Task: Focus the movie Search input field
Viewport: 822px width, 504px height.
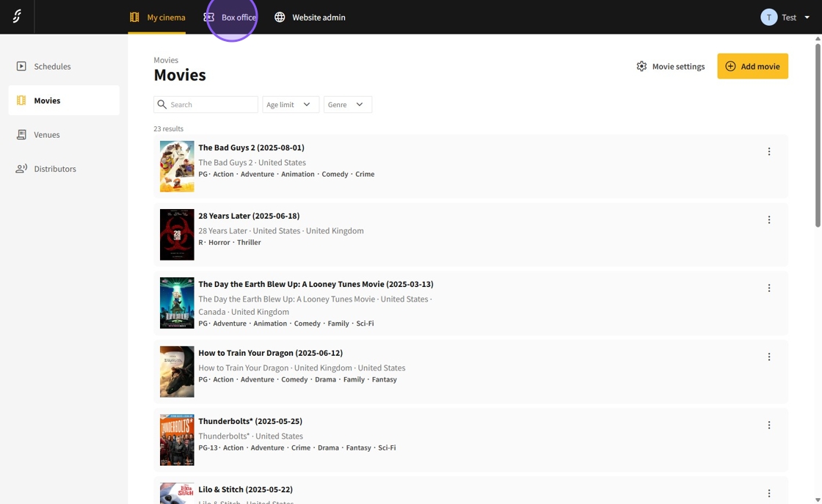Action: [x=212, y=105]
